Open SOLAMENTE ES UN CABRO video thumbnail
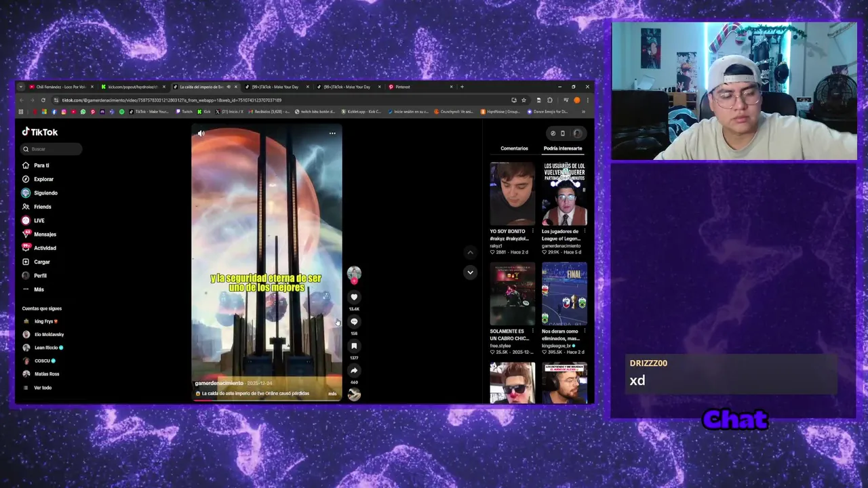868x488 pixels. click(x=513, y=294)
